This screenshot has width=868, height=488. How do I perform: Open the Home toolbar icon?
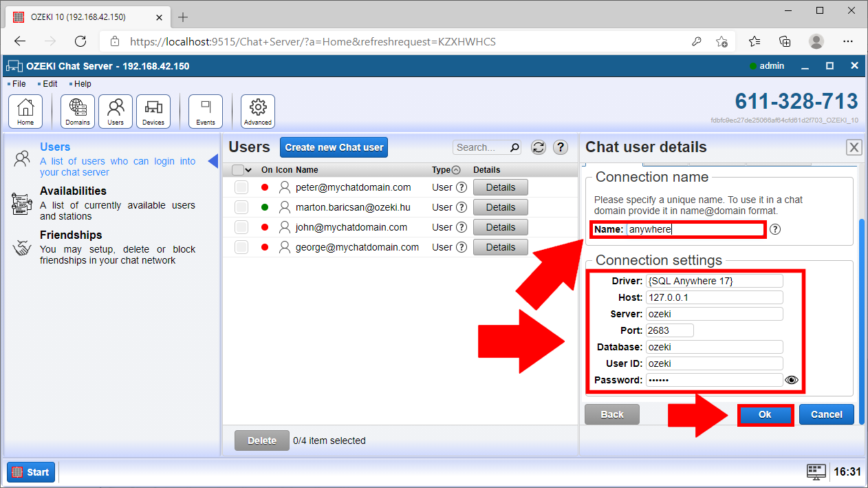[25, 112]
